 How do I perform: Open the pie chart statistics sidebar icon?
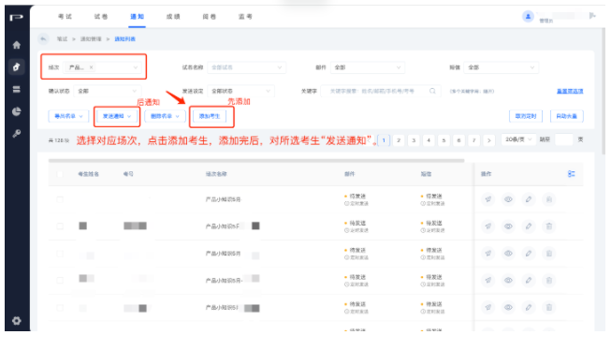click(16, 111)
